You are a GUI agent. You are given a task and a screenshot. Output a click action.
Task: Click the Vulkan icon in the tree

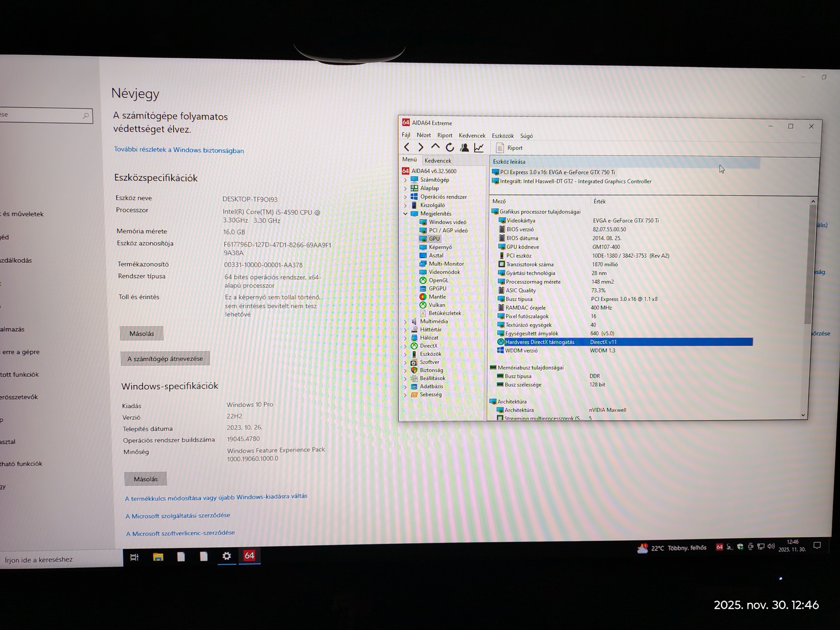[x=423, y=305]
